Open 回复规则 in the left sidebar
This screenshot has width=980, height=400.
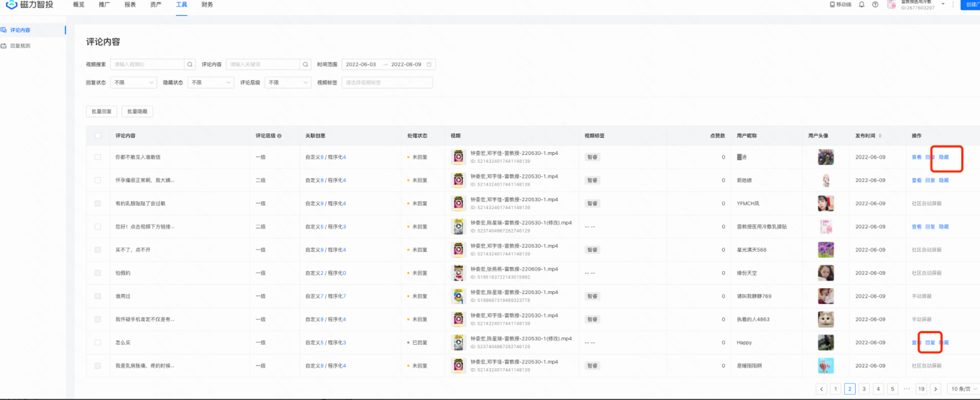(20, 46)
